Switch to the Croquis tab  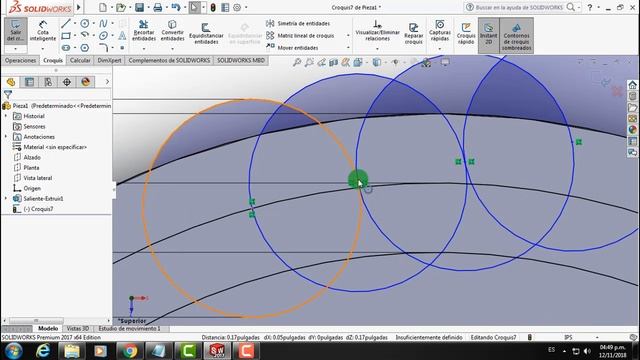pos(53,60)
